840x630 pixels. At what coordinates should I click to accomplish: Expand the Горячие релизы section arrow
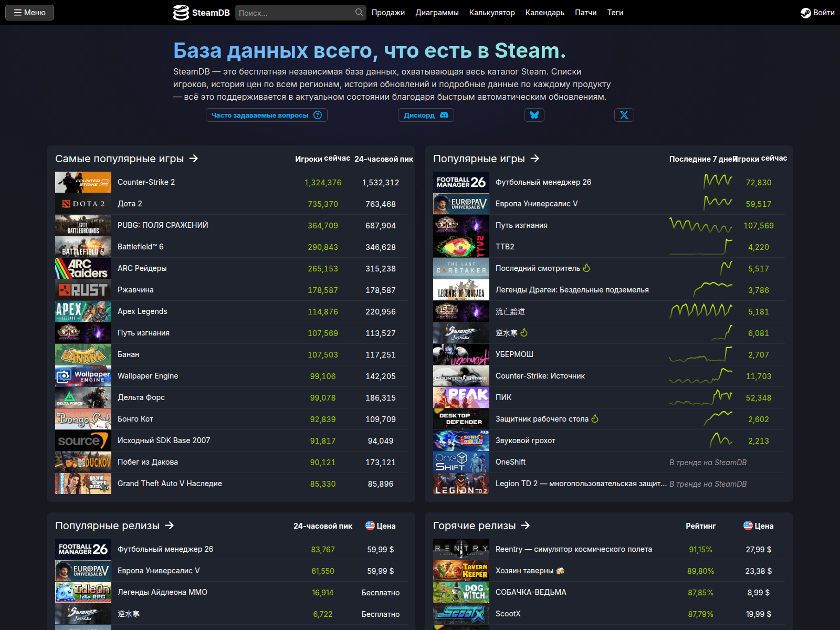click(526, 526)
